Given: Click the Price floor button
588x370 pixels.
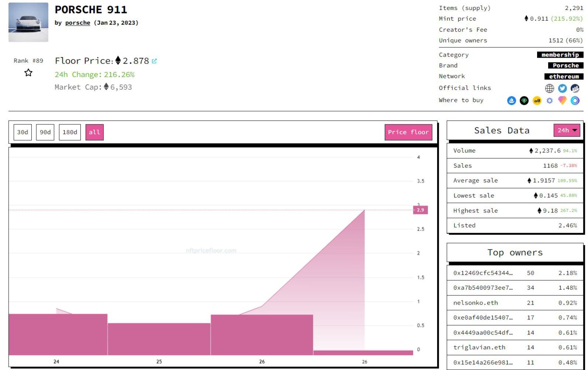Looking at the screenshot, I should coord(408,132).
